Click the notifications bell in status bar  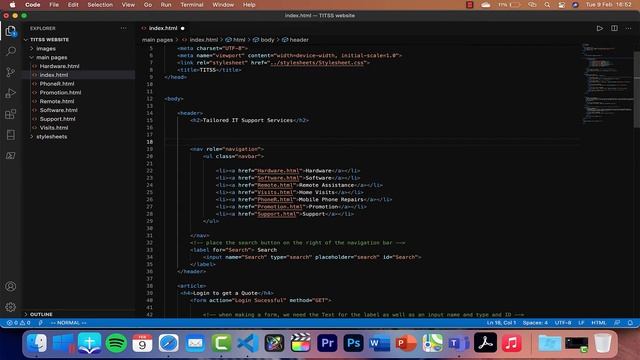tap(630, 322)
